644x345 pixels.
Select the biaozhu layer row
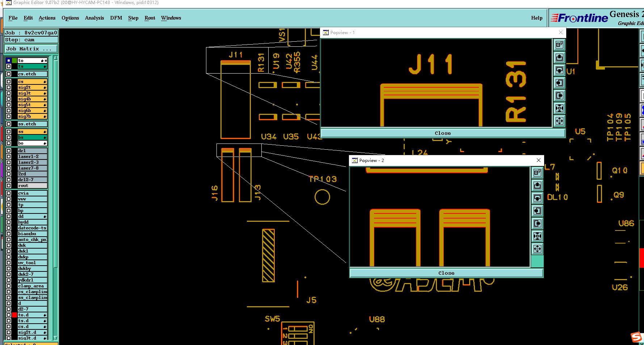click(32, 234)
